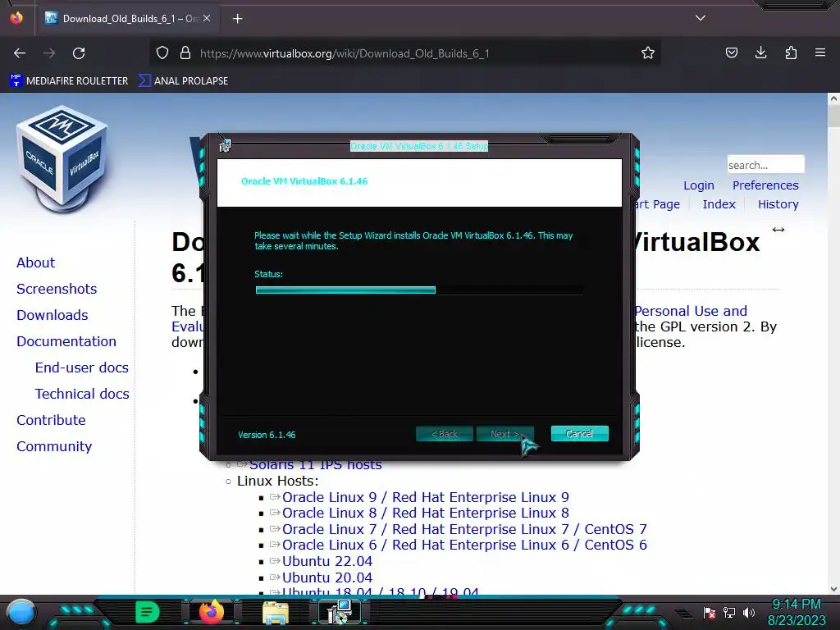
Task: Click the Firefox logo icon in title bar
Action: (16, 18)
